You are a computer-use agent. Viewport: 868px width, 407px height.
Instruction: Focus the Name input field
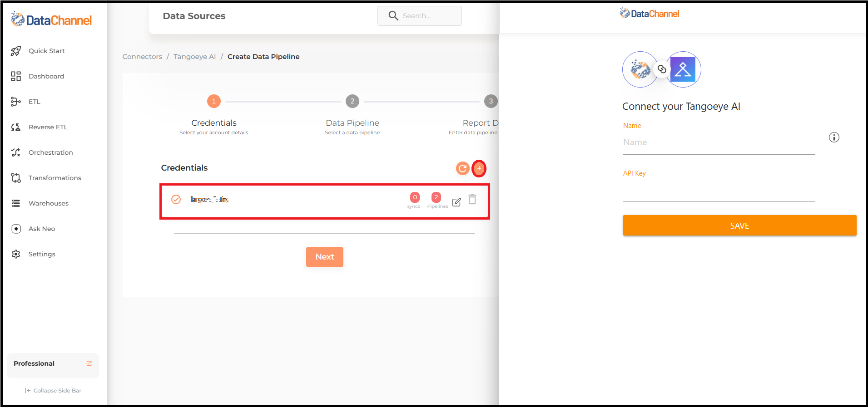coord(719,142)
